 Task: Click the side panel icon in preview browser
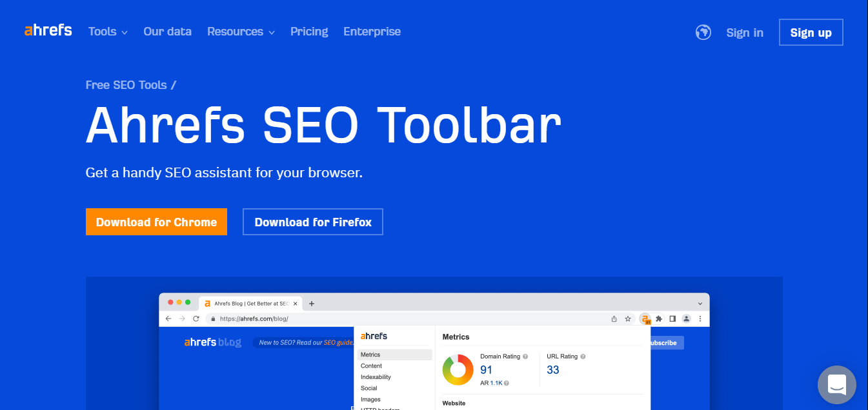point(672,318)
